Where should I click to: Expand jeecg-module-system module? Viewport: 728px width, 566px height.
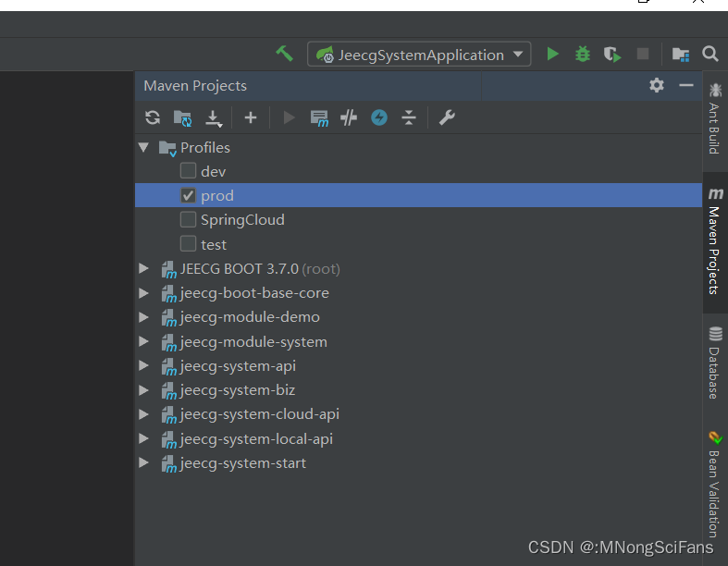(144, 342)
